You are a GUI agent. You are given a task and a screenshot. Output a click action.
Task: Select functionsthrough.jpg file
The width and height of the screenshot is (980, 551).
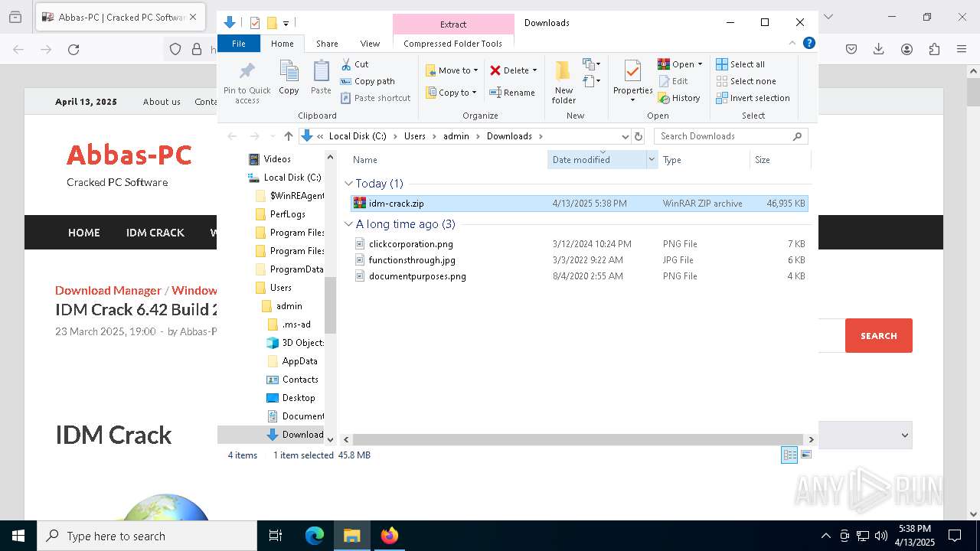click(579, 260)
